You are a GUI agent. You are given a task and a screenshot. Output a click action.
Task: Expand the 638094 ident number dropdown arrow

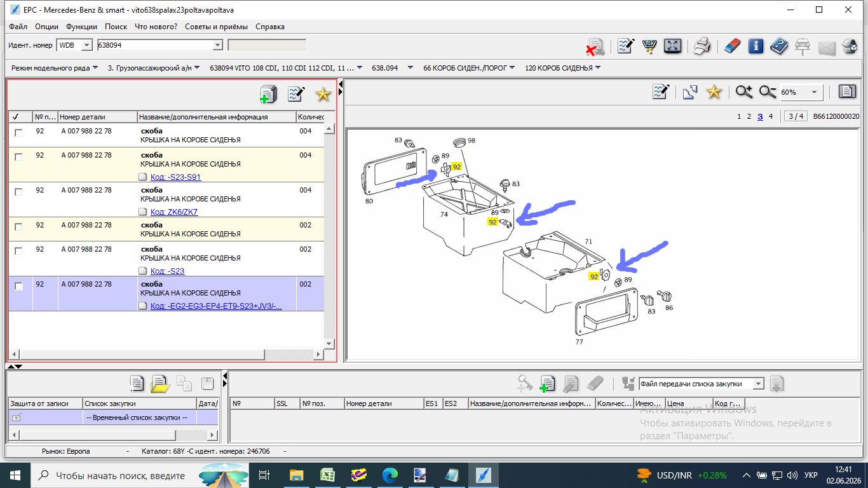217,45
